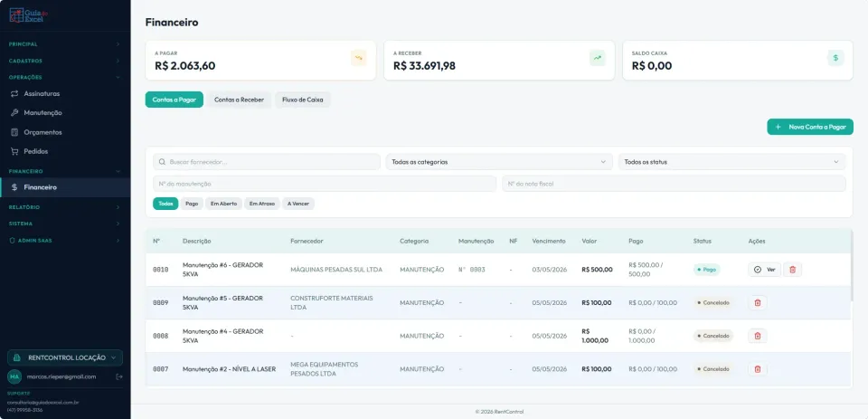Viewport: 868px width, 419px height.
Task: Click the A Pagar trending-down icon
Action: 359,58
